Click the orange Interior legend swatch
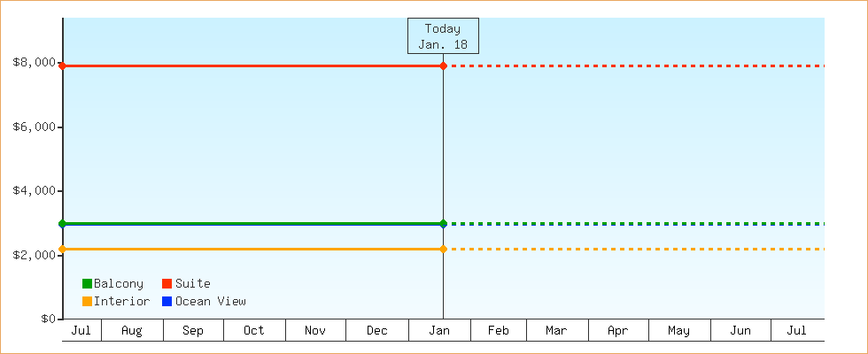Image resolution: width=868 pixels, height=354 pixels. click(87, 302)
